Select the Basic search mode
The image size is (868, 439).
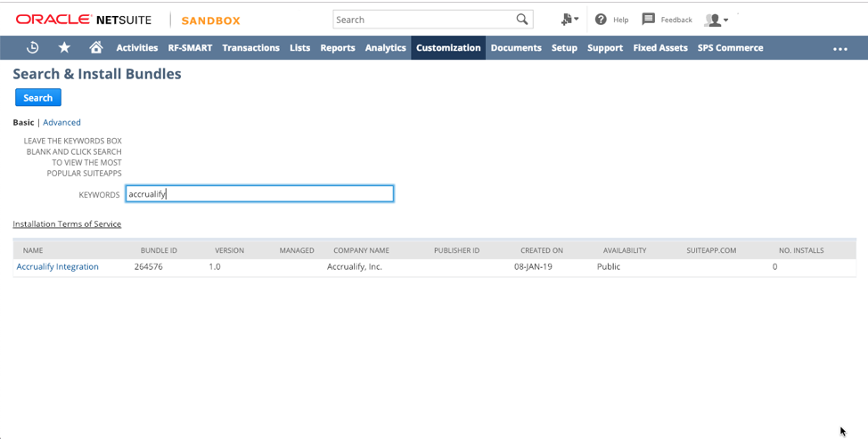[x=23, y=122]
